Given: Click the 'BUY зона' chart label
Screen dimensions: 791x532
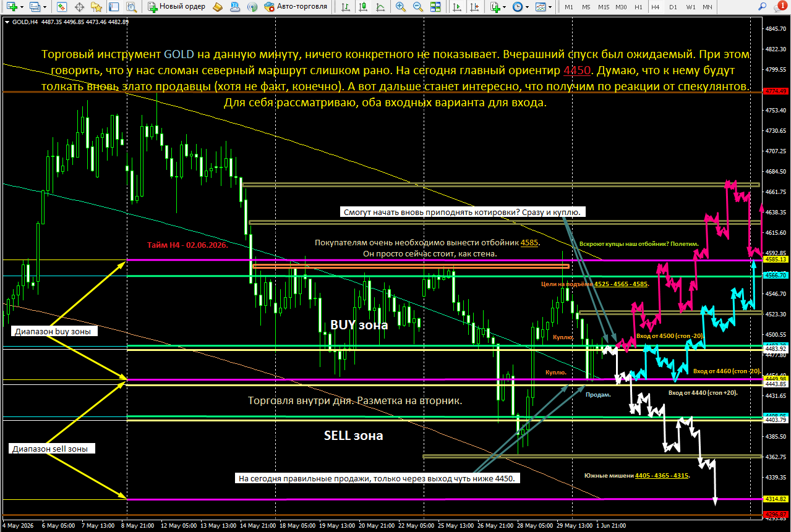Looking at the screenshot, I should 359,324.
